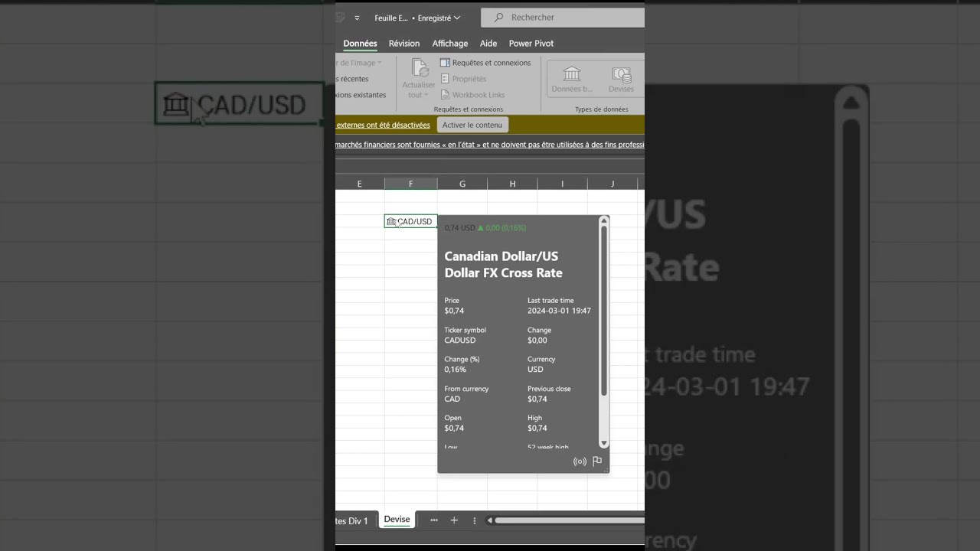Open the Power Pivot tab
Image resolution: width=980 pixels, height=551 pixels.
pyautogui.click(x=531, y=44)
